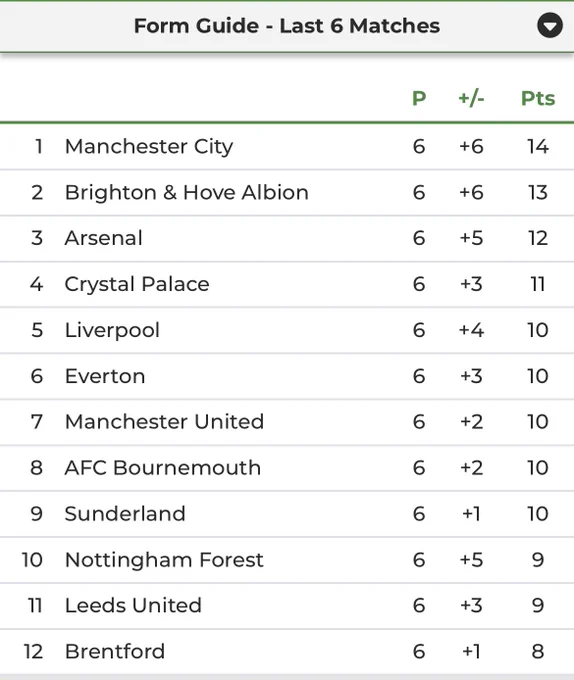574x680 pixels.
Task: Select Brighton & Hove Albion team
Action: [186, 192]
